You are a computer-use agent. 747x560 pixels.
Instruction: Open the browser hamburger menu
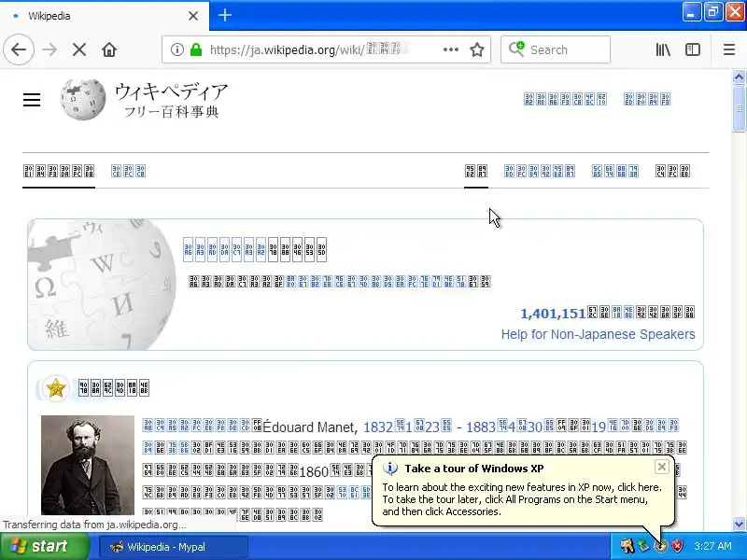pos(729,49)
